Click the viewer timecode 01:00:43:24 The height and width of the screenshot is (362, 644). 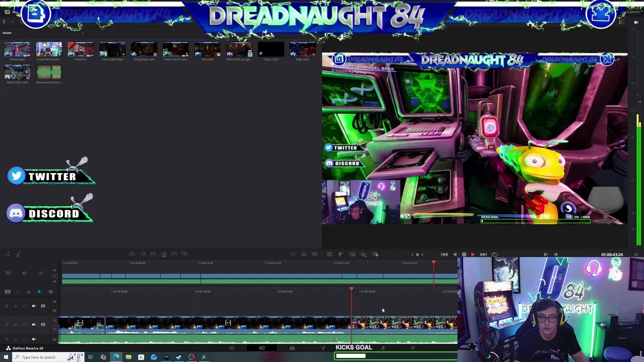coord(612,254)
